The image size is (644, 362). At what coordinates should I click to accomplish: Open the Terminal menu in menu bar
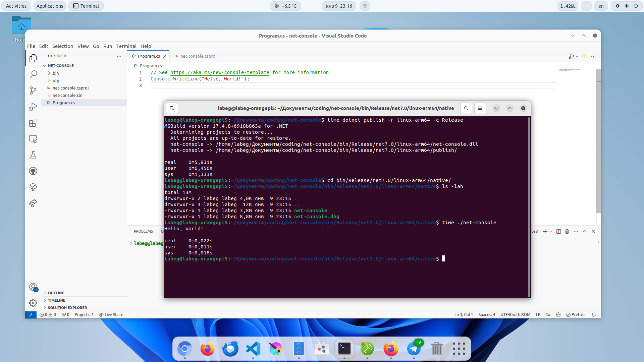[126, 46]
